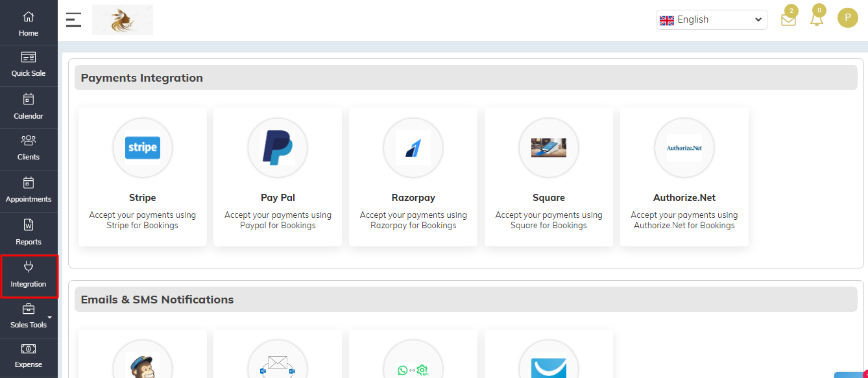Click the Razorpay logo icon
The width and height of the screenshot is (868, 378).
(x=413, y=148)
